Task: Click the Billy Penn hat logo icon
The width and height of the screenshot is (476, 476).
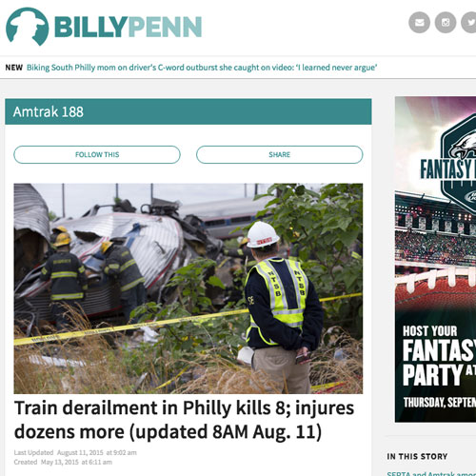Action: (x=28, y=27)
